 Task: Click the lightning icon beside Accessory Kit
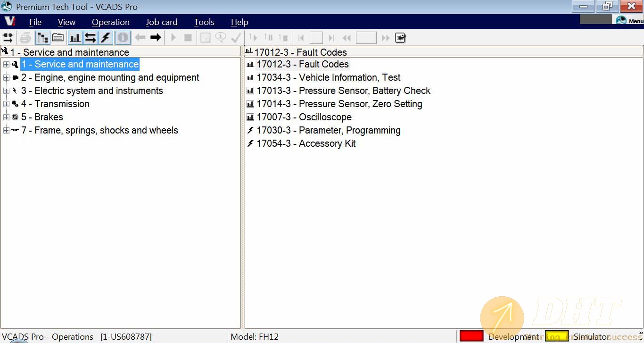point(250,143)
